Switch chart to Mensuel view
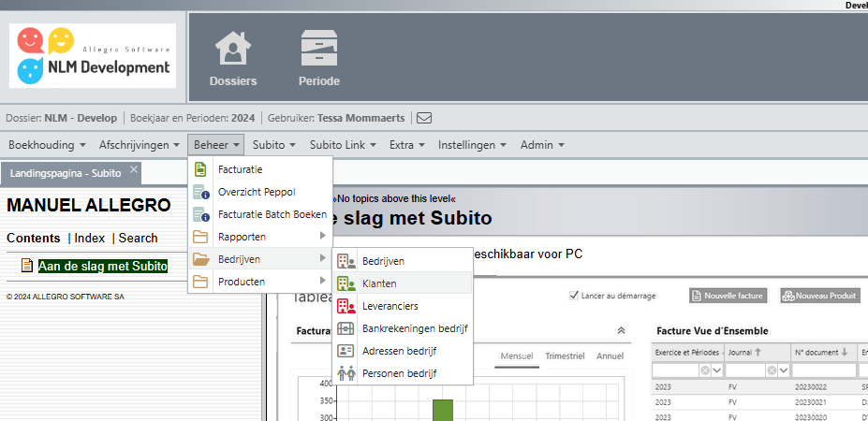868x421 pixels. [x=517, y=356]
